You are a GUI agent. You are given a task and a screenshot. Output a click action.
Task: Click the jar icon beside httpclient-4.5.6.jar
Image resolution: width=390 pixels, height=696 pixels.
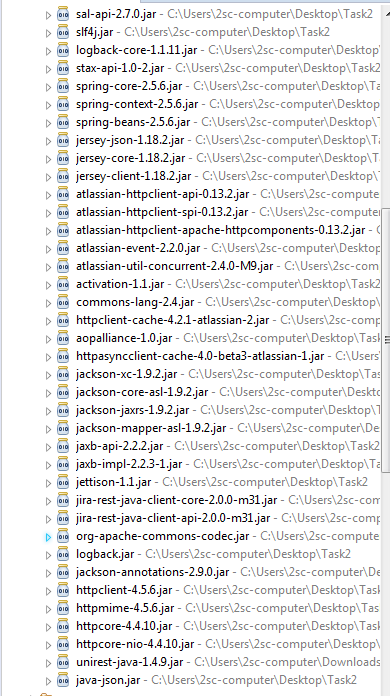pos(63,590)
